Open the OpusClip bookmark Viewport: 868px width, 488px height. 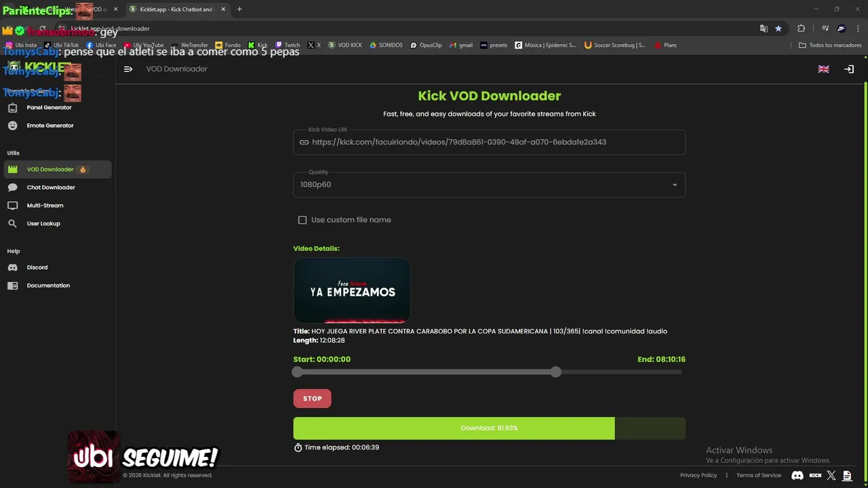click(x=426, y=45)
